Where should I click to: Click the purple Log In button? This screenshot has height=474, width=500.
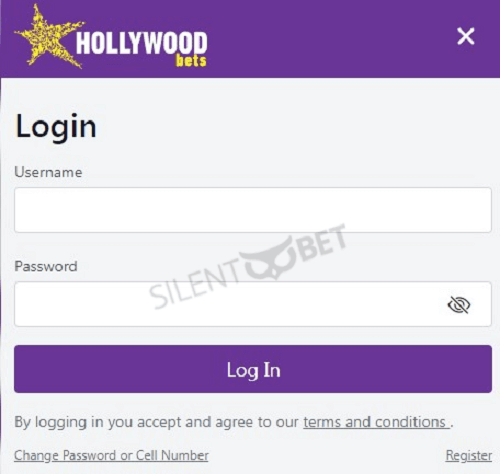pyautogui.click(x=253, y=369)
